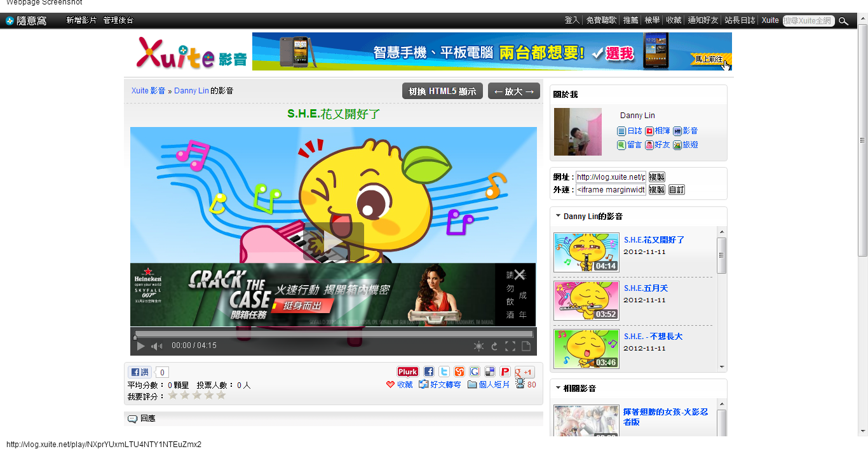Click 檢舉 report in top bar
868x449 pixels.
(x=653, y=20)
